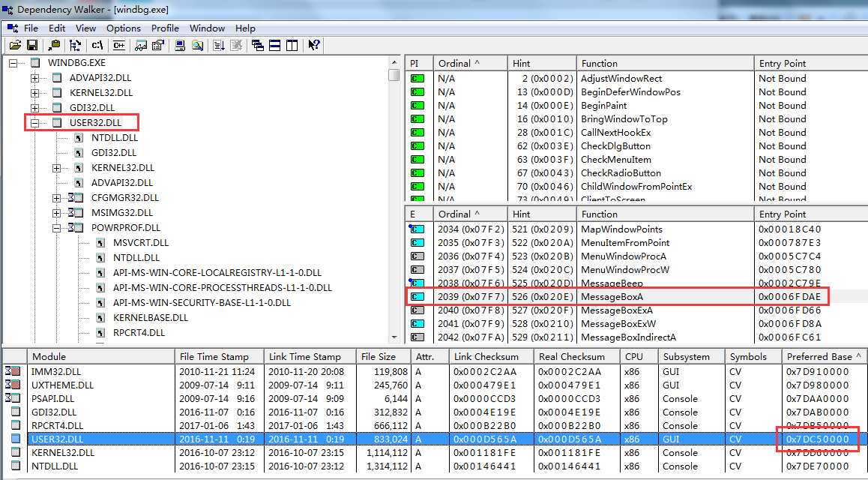Viewport: 868px width, 480px height.
Task: Sort modules by File Time Stamp header
Action: click(219, 356)
